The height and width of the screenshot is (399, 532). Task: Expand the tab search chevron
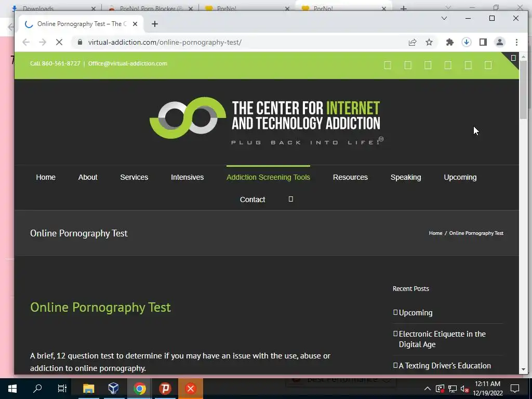click(444, 18)
